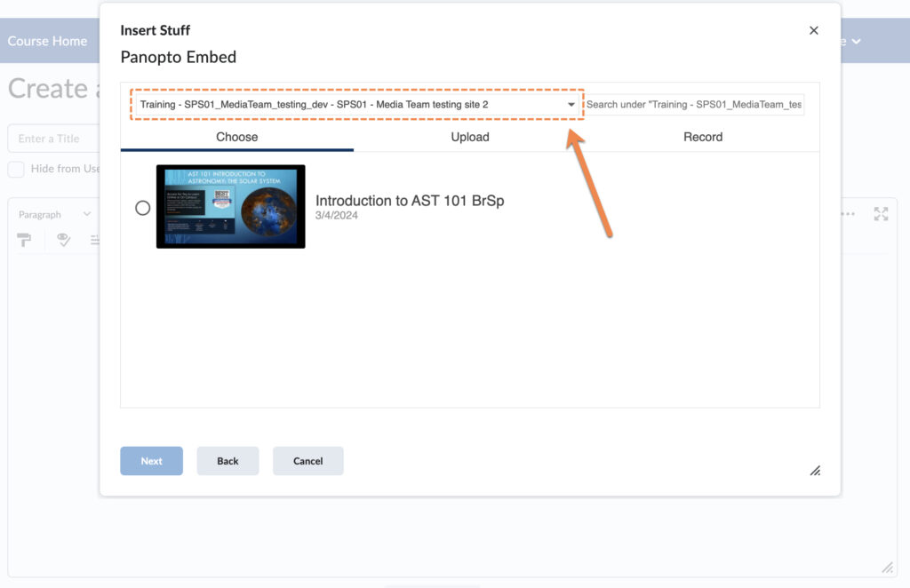The height and width of the screenshot is (588, 910).
Task: Close the Insert Stuff dialog
Action: click(x=813, y=29)
